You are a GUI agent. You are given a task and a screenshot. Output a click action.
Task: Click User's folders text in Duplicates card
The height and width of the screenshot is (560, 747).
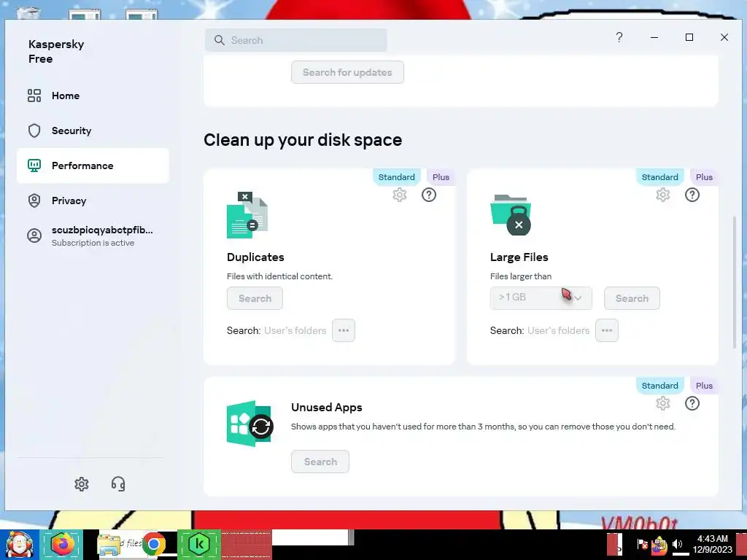tap(295, 330)
